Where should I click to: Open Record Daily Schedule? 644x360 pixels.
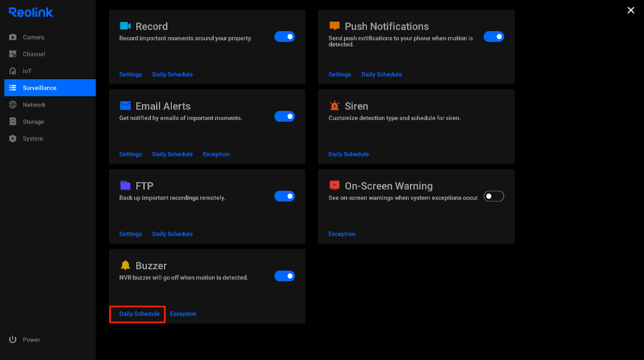pos(172,74)
